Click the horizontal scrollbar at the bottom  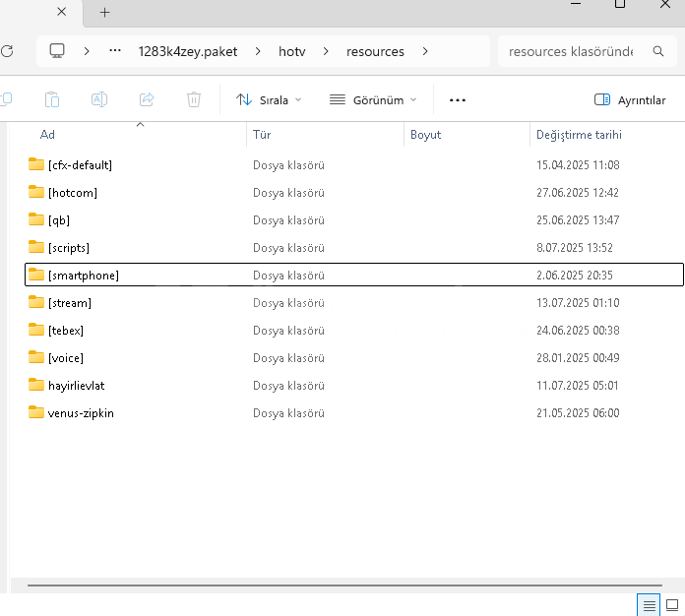(x=344, y=585)
